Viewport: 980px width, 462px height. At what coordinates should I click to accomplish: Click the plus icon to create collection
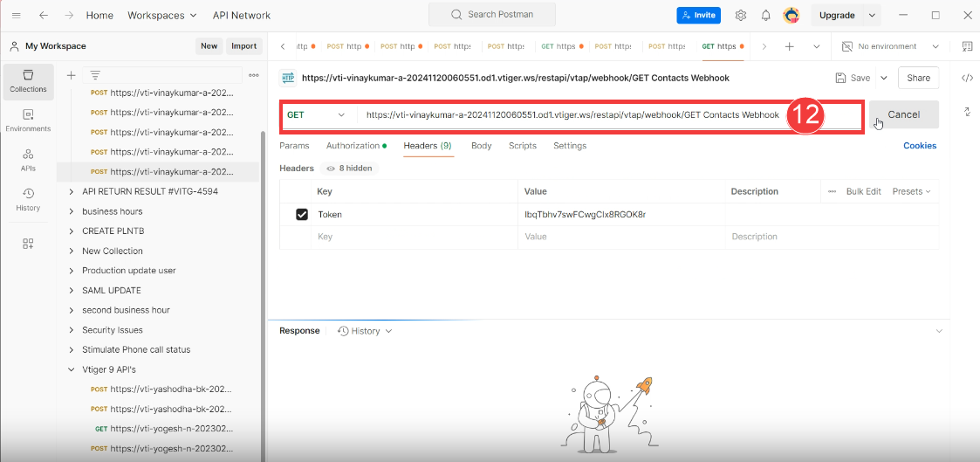72,75
